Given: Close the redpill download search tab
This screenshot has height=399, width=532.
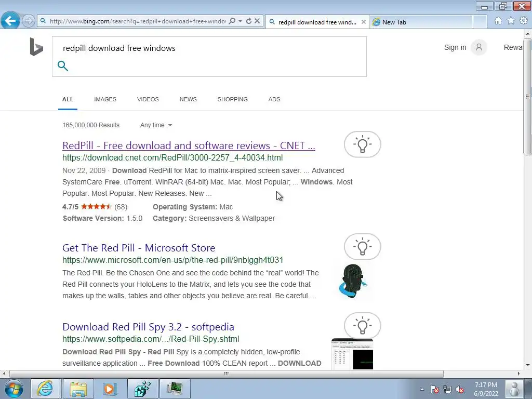Looking at the screenshot, I should click(363, 22).
